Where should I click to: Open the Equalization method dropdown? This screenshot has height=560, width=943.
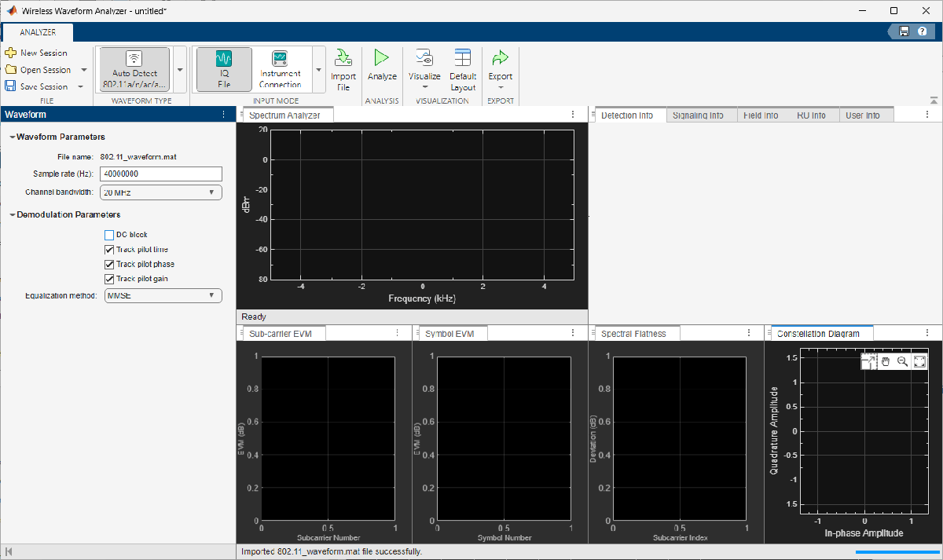tap(163, 296)
